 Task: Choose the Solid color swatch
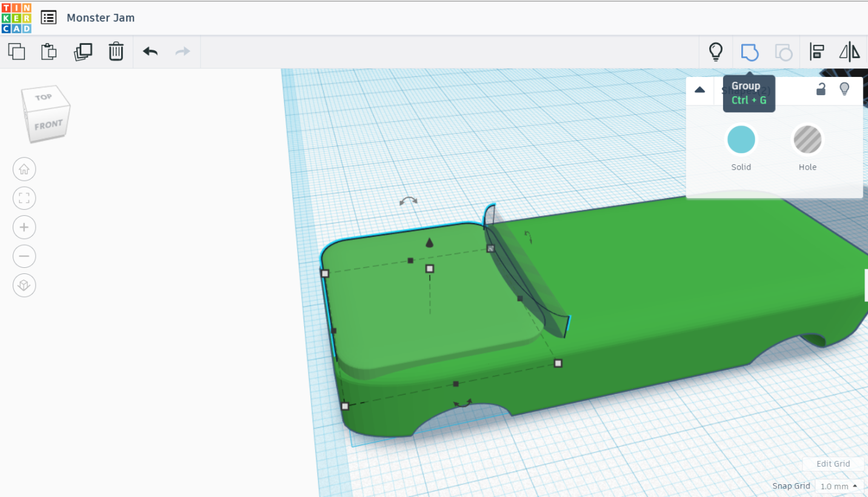741,140
